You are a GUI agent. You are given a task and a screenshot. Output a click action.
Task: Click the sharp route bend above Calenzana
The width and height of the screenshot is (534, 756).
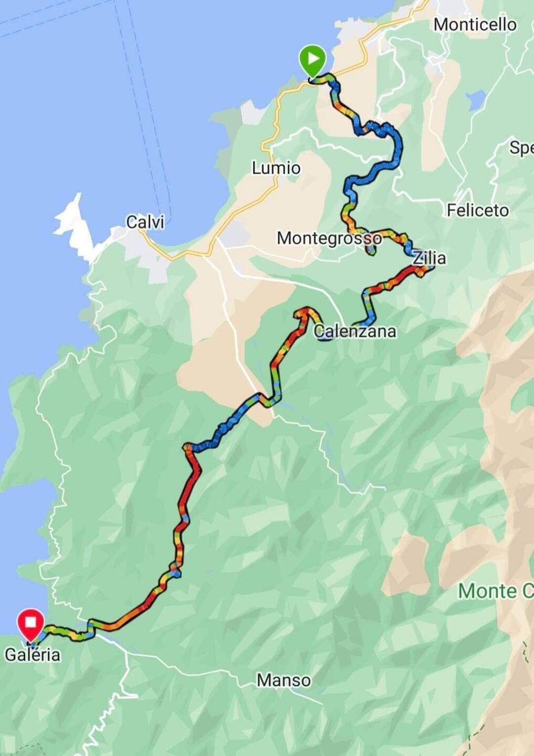pyautogui.click(x=305, y=312)
